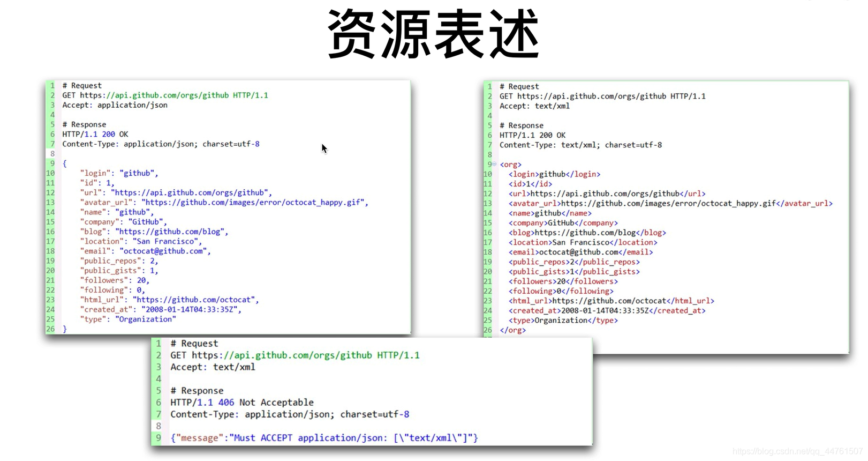Click the "email": "octocat@github.com" JSON line
Viewport: 868px width, 461px height.
(x=145, y=251)
